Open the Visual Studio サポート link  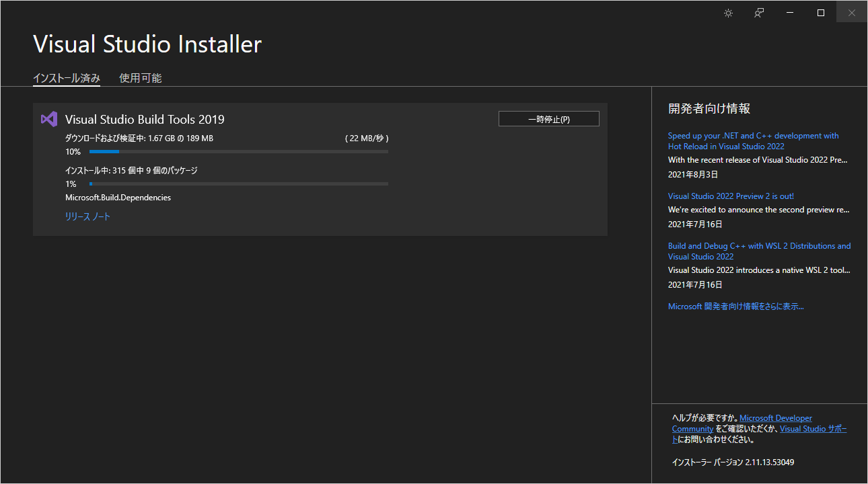coord(813,428)
